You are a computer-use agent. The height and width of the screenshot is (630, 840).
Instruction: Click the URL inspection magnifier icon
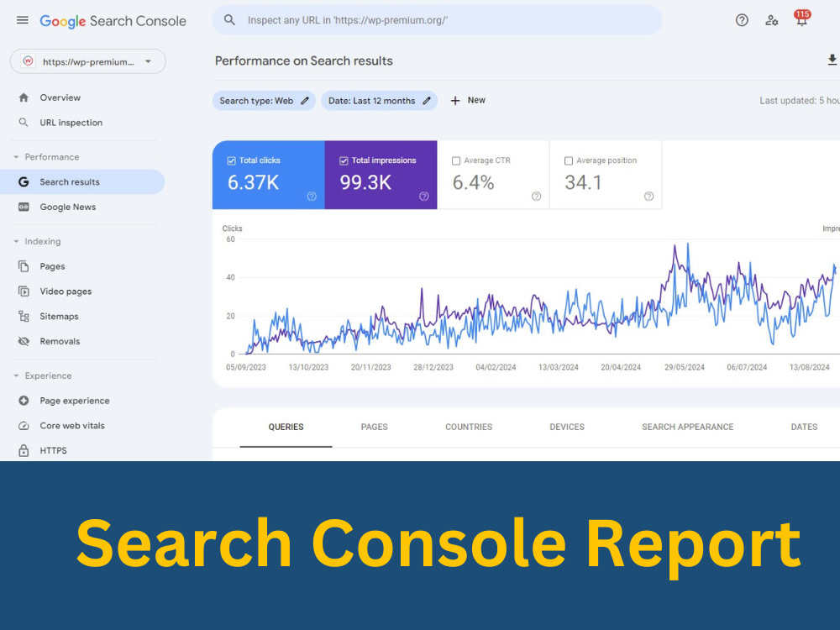tap(24, 122)
